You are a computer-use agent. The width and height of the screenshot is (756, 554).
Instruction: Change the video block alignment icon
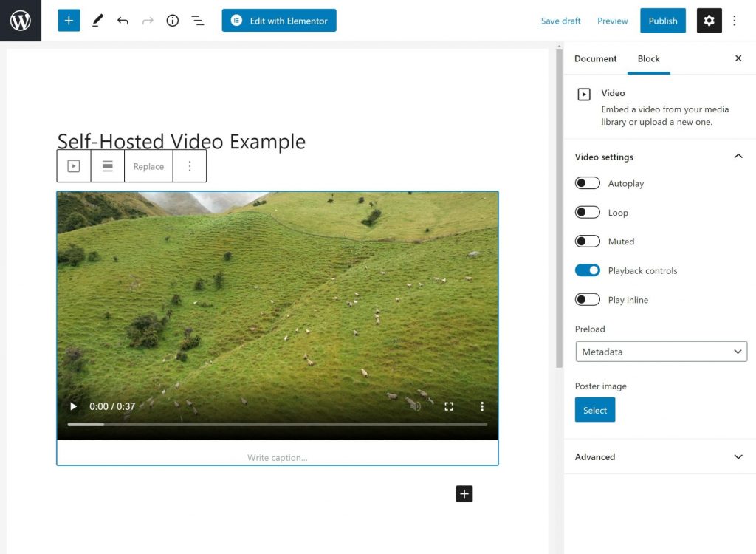point(108,166)
